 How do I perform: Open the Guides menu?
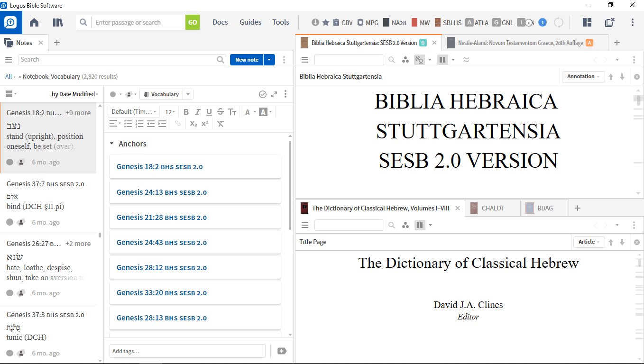250,22
